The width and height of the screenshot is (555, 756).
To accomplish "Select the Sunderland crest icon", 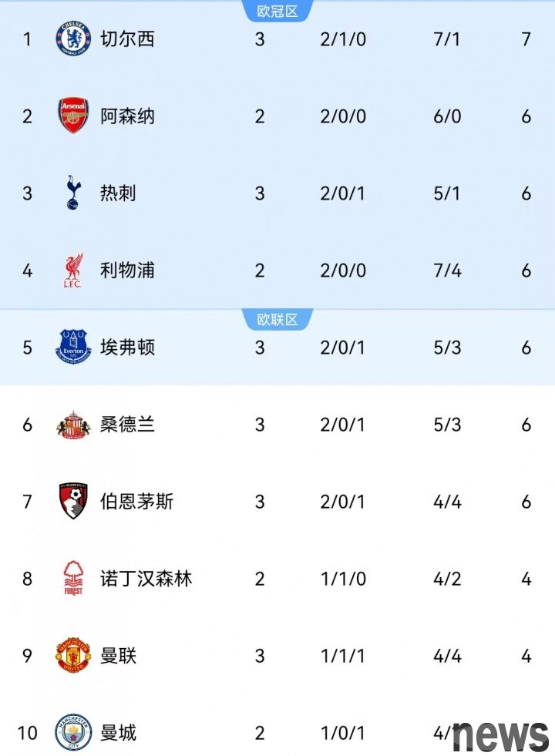I will click(73, 425).
